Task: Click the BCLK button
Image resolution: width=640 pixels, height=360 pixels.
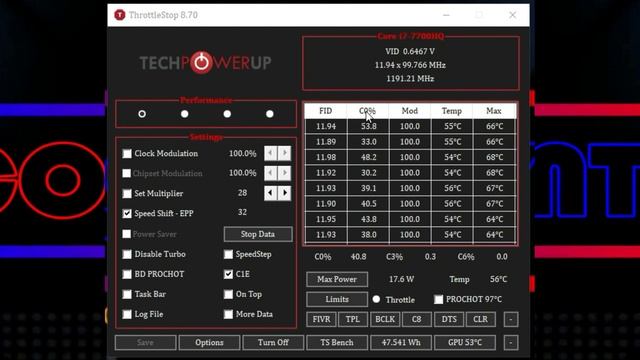Action: [385, 319]
